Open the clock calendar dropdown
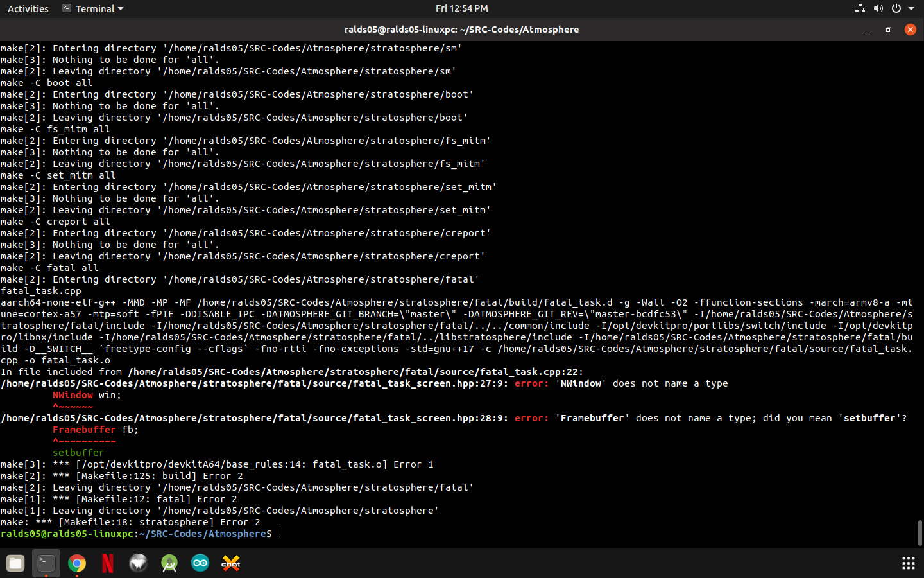 pyautogui.click(x=462, y=8)
